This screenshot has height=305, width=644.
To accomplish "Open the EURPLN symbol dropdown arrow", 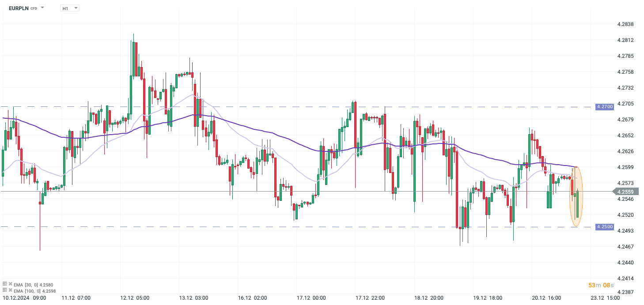I will 42,8.
